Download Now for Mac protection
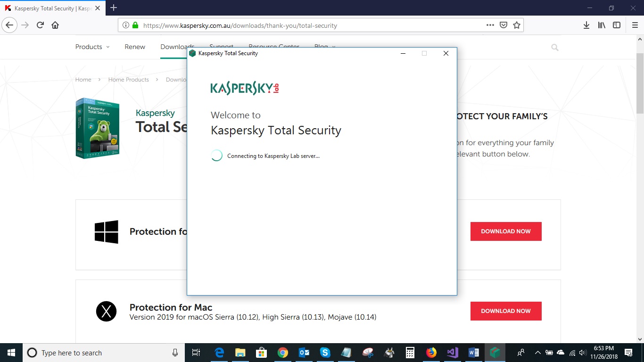 (506, 311)
